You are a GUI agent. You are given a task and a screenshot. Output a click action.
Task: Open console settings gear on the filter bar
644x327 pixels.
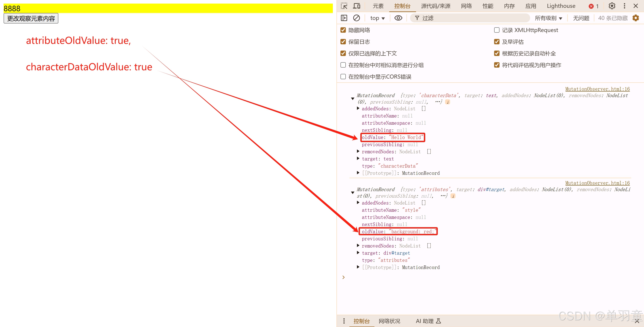click(x=636, y=18)
